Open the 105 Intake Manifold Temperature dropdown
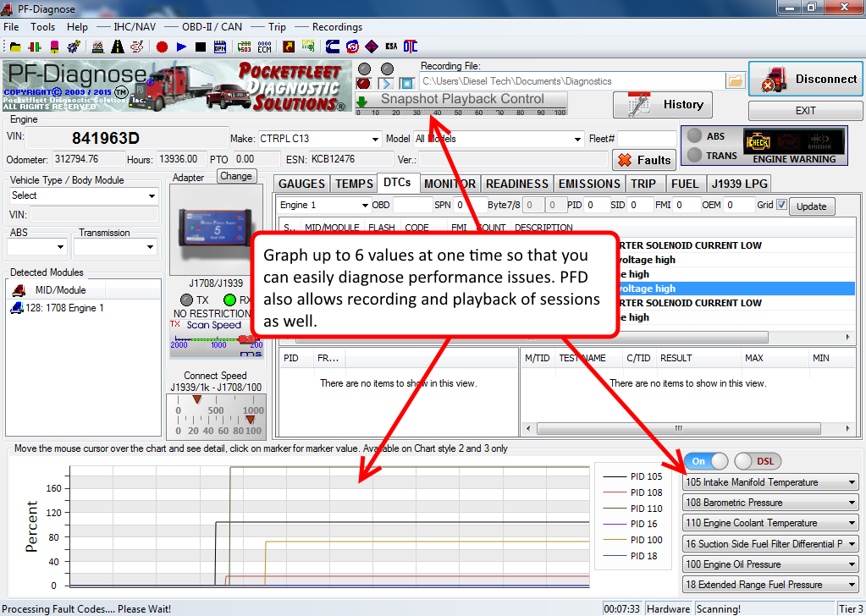This screenshot has height=616, width=866. click(770, 481)
